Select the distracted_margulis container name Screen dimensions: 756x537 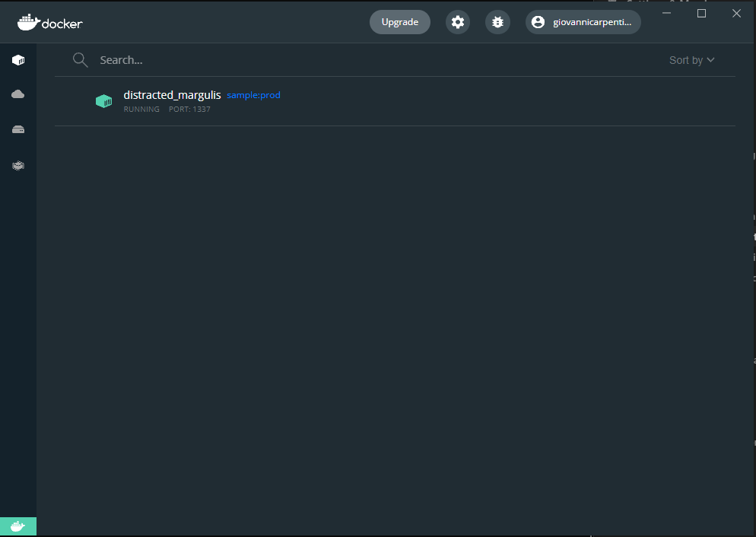pos(172,95)
